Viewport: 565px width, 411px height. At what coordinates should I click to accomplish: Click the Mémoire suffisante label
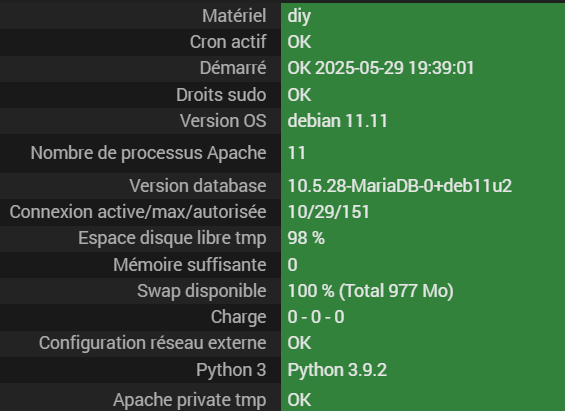click(190, 265)
